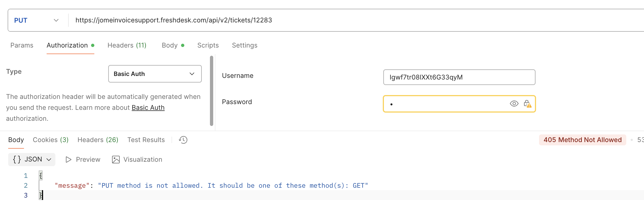Viewport: 644px width, 206px height.
Task: Expand the JSON format chevron
Action: pos(49,160)
